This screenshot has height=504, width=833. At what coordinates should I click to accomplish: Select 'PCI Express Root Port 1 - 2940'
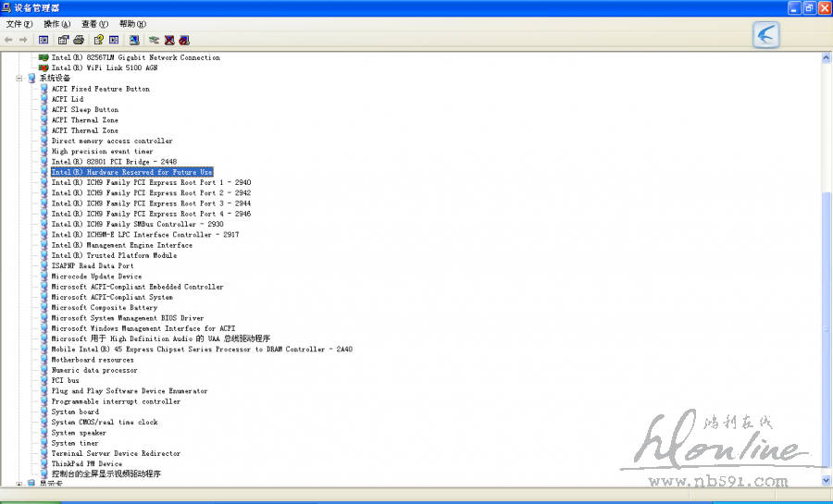point(152,182)
